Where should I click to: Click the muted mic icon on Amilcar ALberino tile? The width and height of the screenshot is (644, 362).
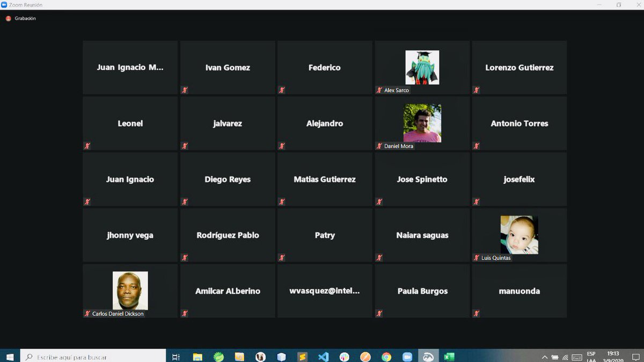click(x=185, y=314)
